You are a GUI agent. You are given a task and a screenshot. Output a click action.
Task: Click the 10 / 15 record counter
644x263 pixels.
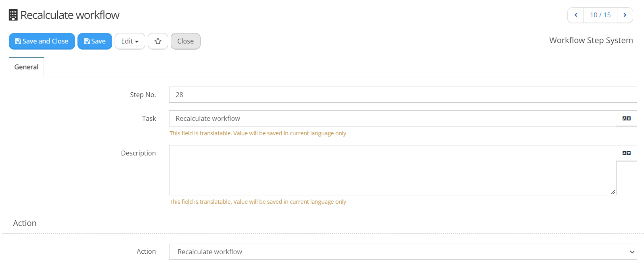[x=600, y=15]
